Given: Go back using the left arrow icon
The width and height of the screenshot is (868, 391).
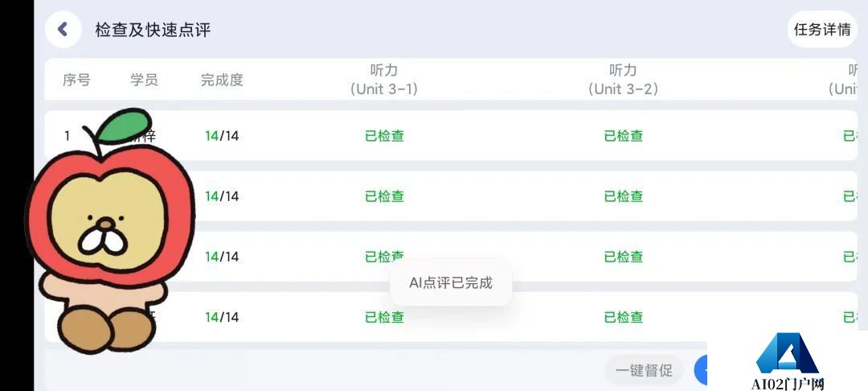Looking at the screenshot, I should click(x=63, y=29).
